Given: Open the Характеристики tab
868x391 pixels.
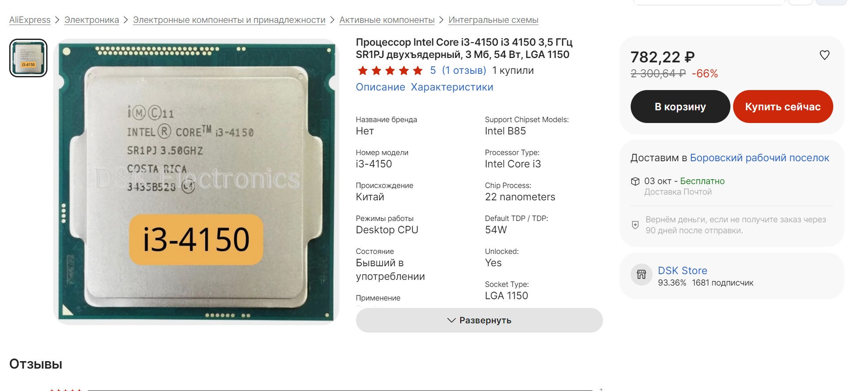Looking at the screenshot, I should (x=452, y=87).
